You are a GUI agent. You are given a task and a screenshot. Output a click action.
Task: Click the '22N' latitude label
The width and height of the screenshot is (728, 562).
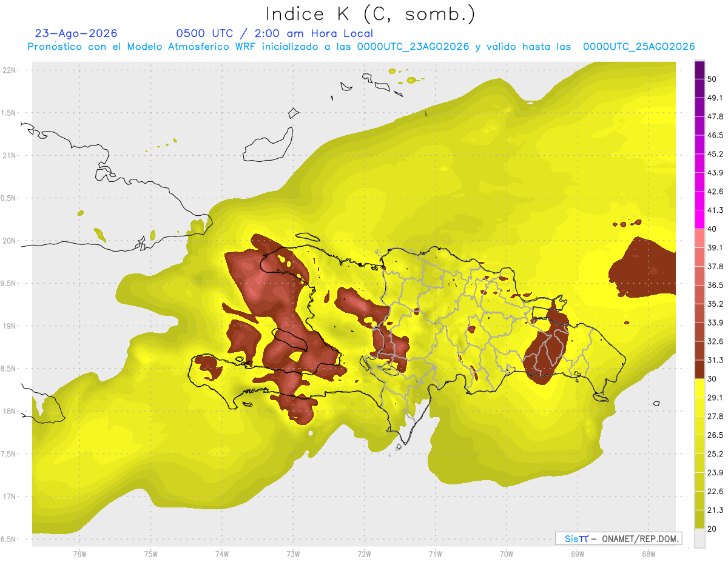tap(9, 70)
